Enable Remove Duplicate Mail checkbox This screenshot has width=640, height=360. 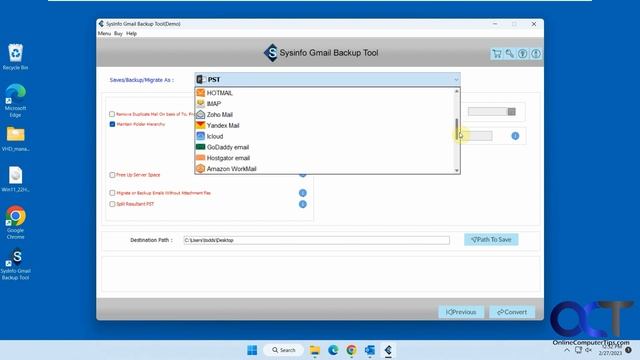pos(112,114)
